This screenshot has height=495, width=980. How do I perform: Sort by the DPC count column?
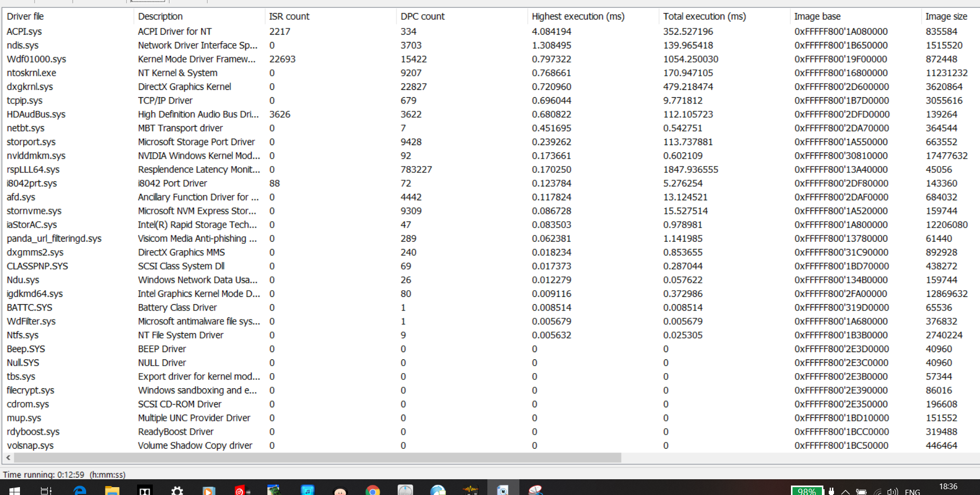pos(462,16)
